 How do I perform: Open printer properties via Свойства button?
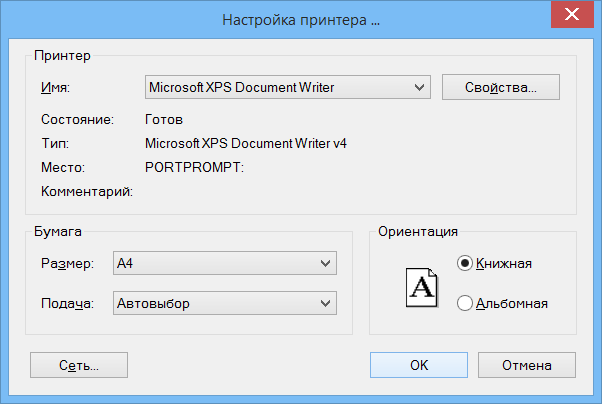coord(501,87)
